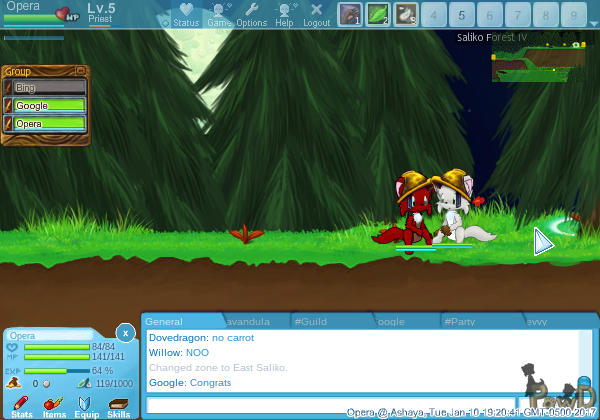
Task: Open the Help icon
Action: [284, 15]
